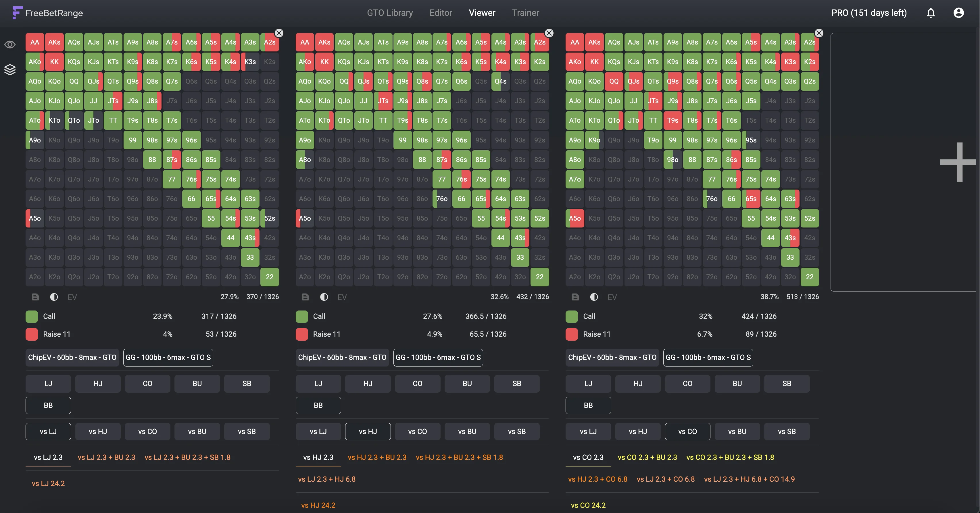
Task: Click the red Raise 11 color swatch in first panel
Action: (x=32, y=334)
